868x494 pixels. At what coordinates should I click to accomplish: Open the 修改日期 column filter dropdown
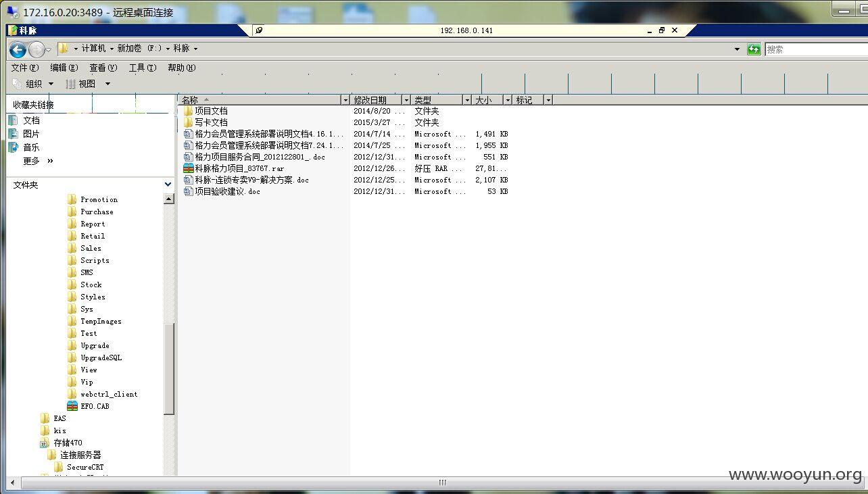click(406, 100)
